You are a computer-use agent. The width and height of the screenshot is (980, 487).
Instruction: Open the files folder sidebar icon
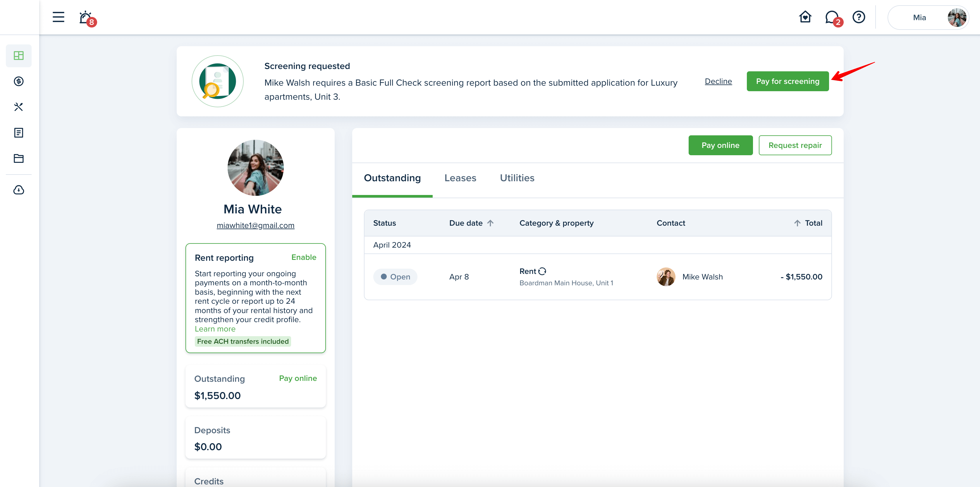pyautogui.click(x=19, y=158)
